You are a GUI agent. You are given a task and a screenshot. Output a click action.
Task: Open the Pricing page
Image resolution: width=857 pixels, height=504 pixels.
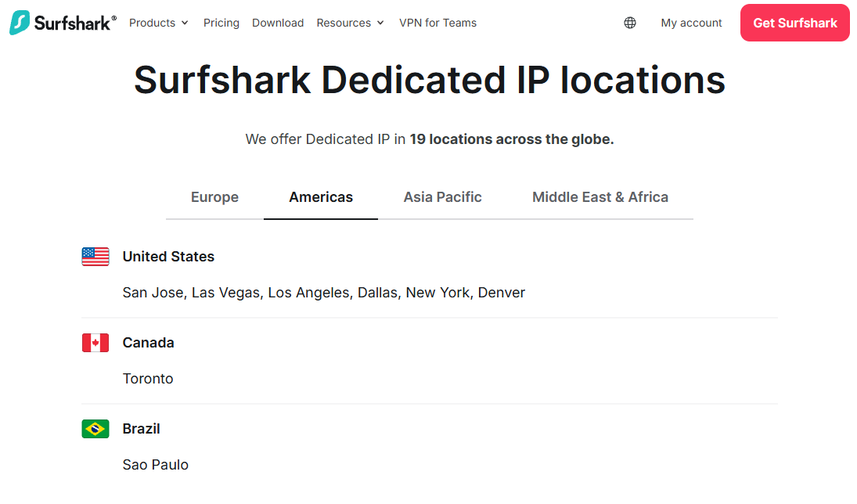point(221,23)
